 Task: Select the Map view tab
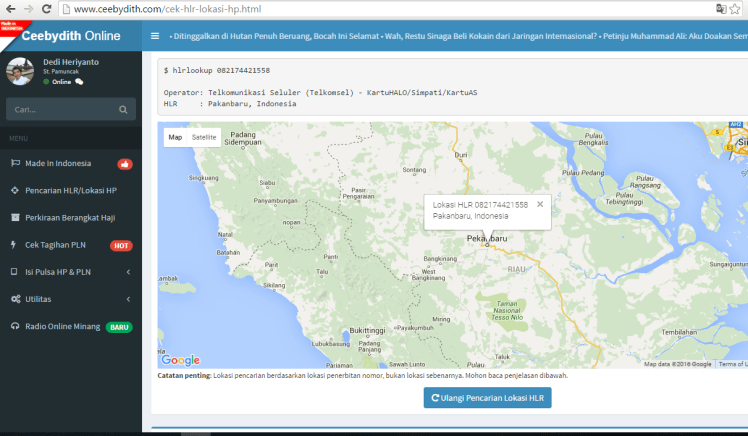(x=175, y=137)
